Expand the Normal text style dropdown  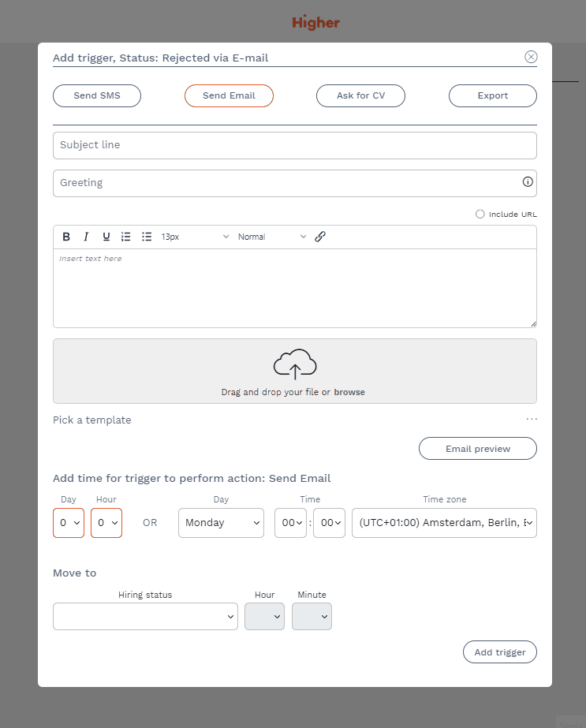click(272, 237)
